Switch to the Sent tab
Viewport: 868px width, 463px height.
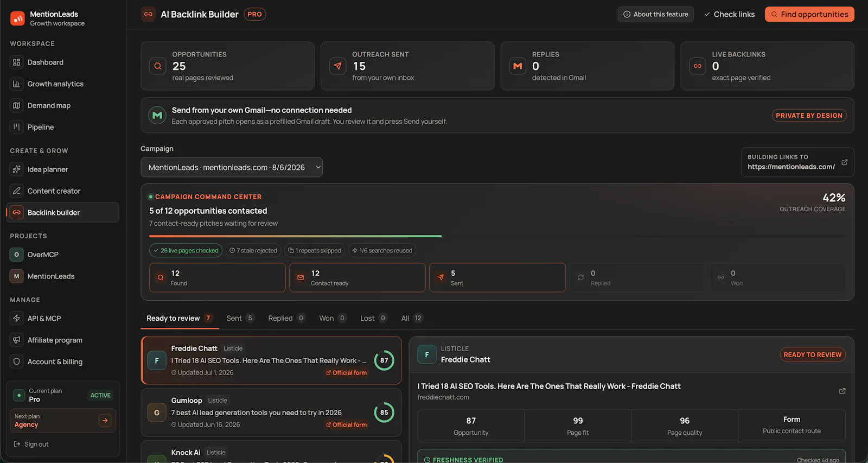pos(240,318)
